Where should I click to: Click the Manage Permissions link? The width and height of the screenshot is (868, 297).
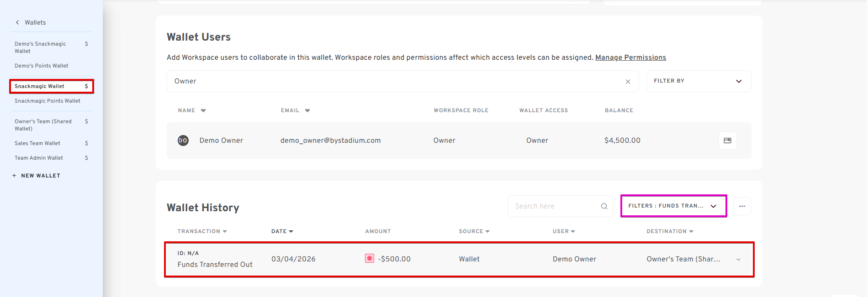(x=630, y=57)
